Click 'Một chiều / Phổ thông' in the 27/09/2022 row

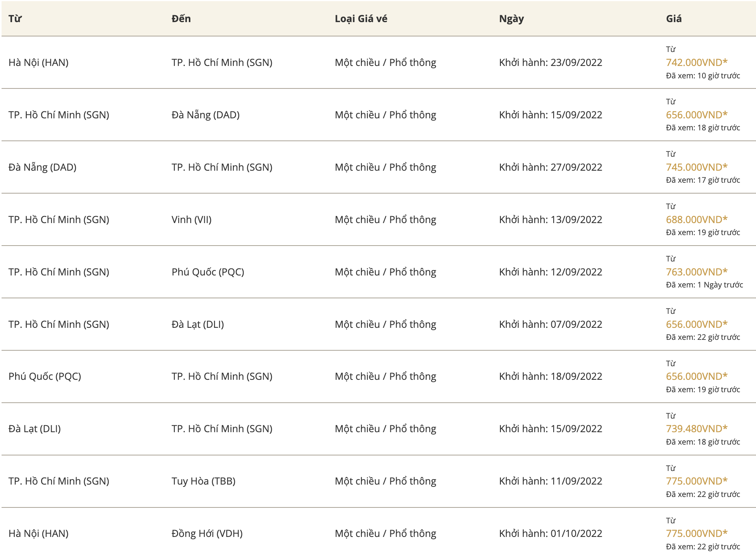[385, 167]
